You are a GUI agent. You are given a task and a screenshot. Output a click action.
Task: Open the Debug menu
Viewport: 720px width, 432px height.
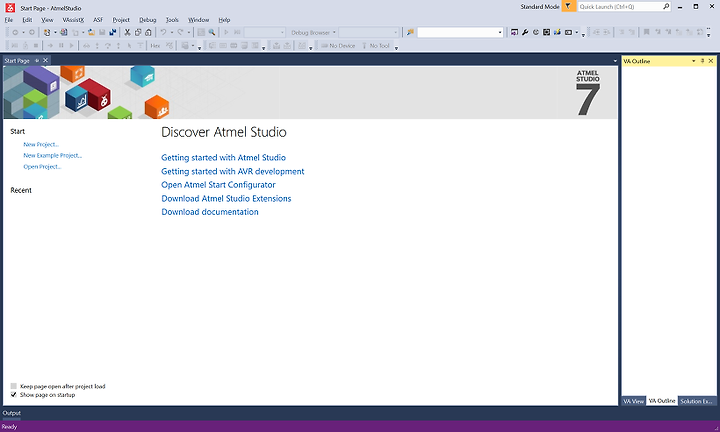point(148,20)
